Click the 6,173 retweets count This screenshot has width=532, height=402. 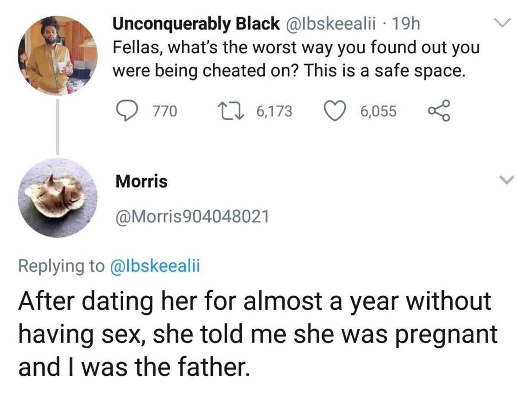(x=274, y=111)
